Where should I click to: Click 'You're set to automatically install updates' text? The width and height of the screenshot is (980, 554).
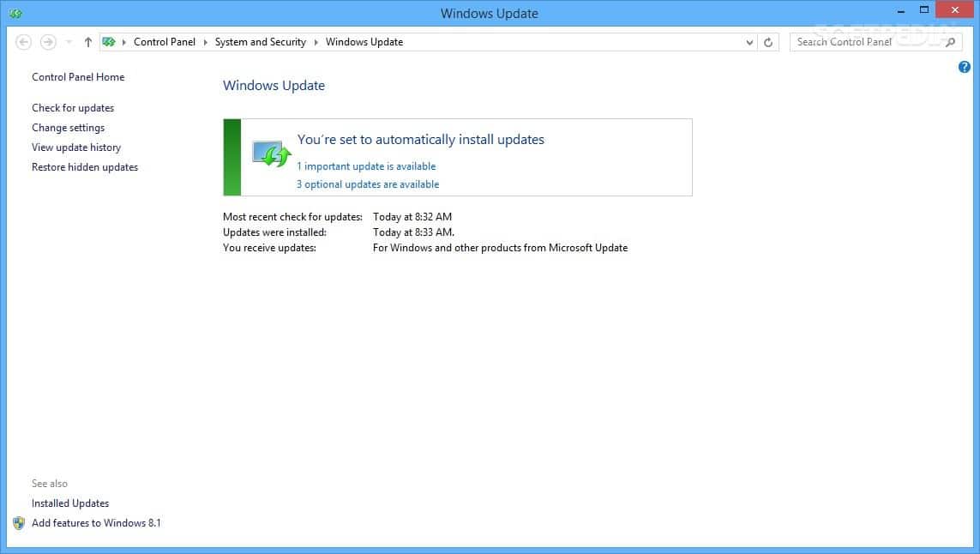coord(421,140)
